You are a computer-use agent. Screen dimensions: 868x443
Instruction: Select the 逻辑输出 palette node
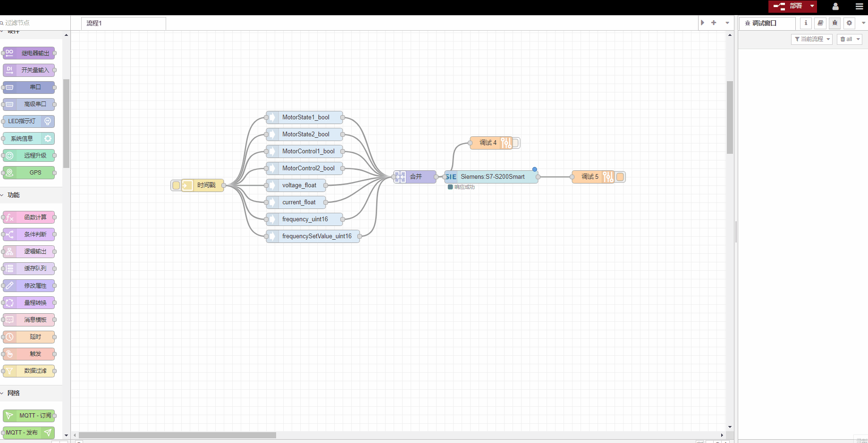pos(29,251)
